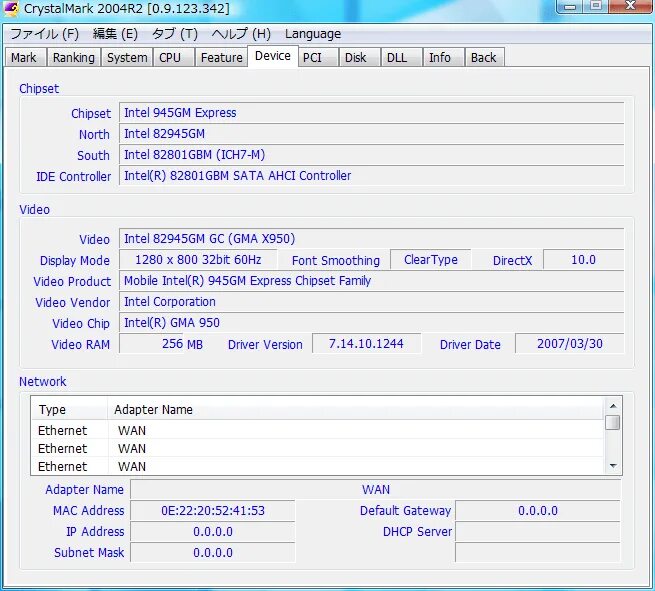Select the first Ethernet WAN row
The height and width of the screenshot is (591, 655).
(317, 430)
